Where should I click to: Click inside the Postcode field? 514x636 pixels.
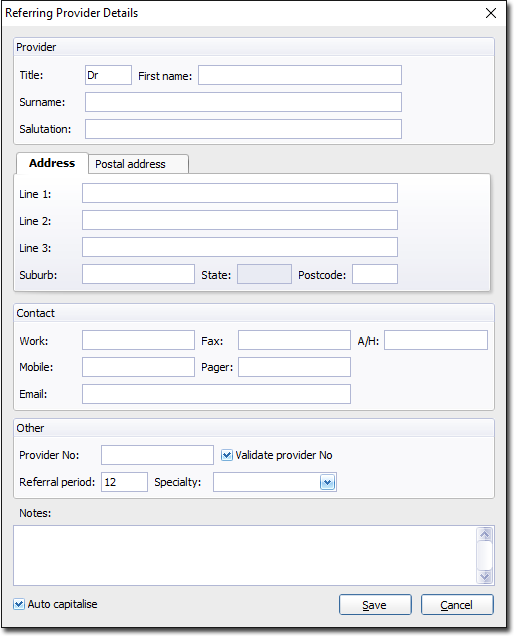[x=375, y=274]
